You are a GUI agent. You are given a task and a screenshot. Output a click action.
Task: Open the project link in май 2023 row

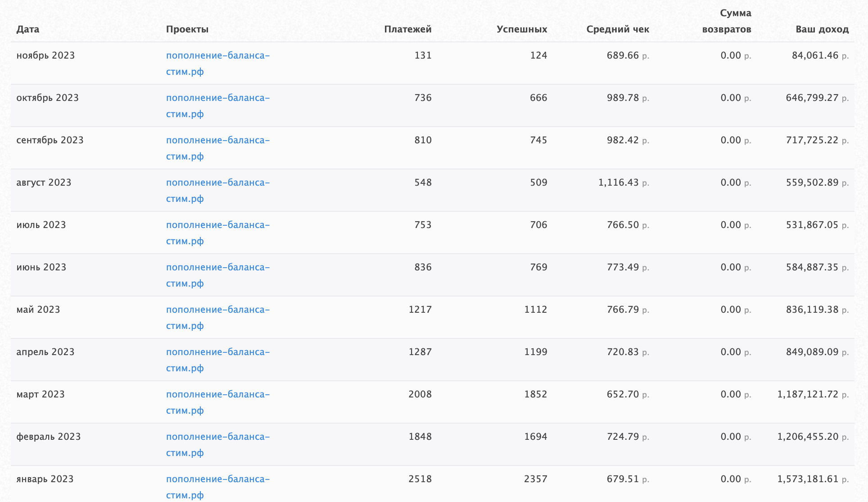217,310
